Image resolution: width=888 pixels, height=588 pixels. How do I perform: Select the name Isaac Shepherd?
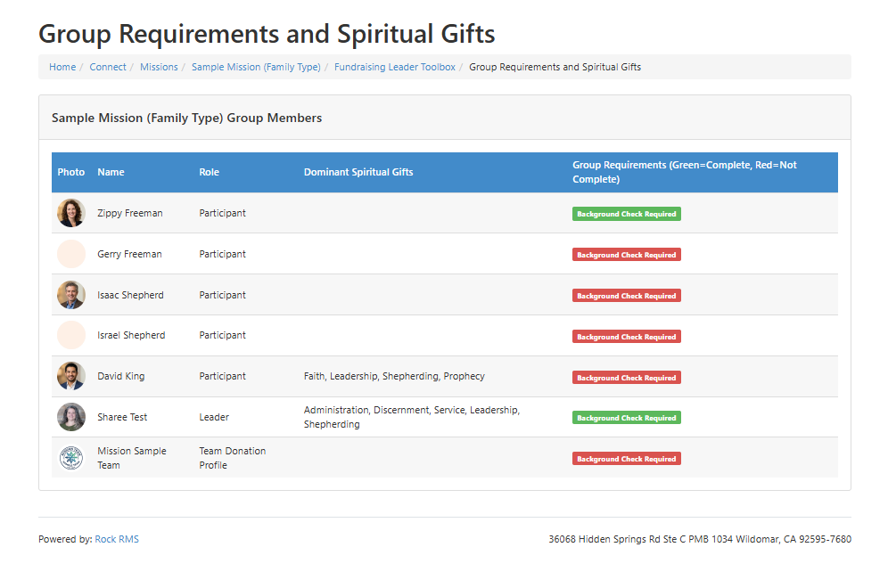130,295
